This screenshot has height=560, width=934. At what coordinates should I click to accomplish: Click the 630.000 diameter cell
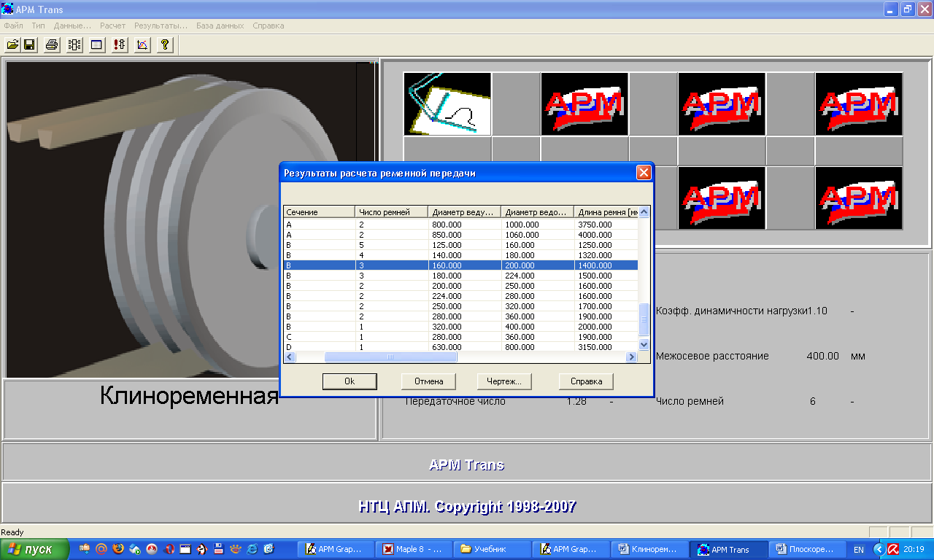[466, 347]
